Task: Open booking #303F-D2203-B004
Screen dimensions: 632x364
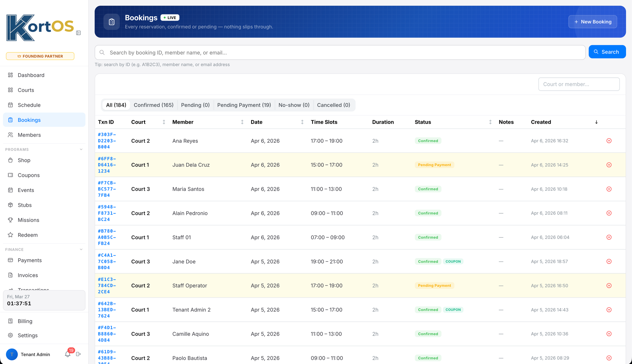Action: pos(107,141)
